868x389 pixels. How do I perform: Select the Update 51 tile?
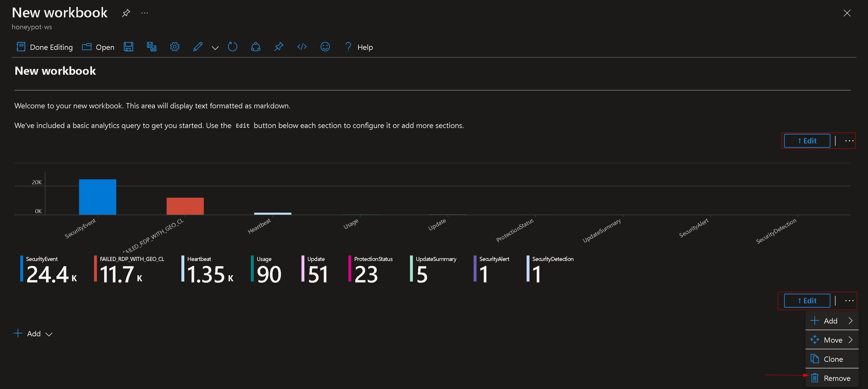pyautogui.click(x=315, y=269)
